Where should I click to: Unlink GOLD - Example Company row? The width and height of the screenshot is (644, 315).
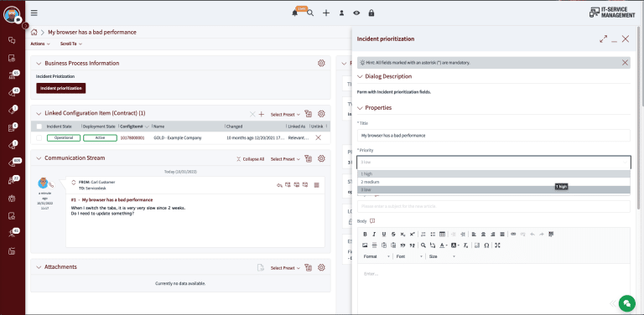click(318, 137)
